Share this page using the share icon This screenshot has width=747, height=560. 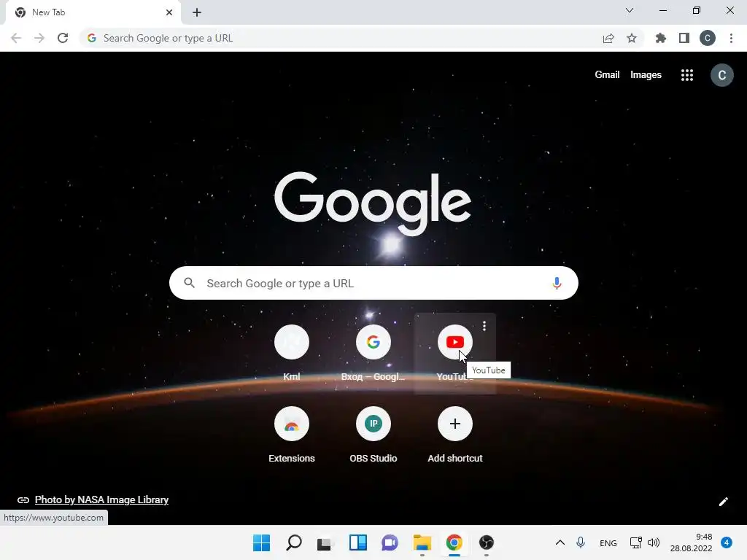(608, 38)
